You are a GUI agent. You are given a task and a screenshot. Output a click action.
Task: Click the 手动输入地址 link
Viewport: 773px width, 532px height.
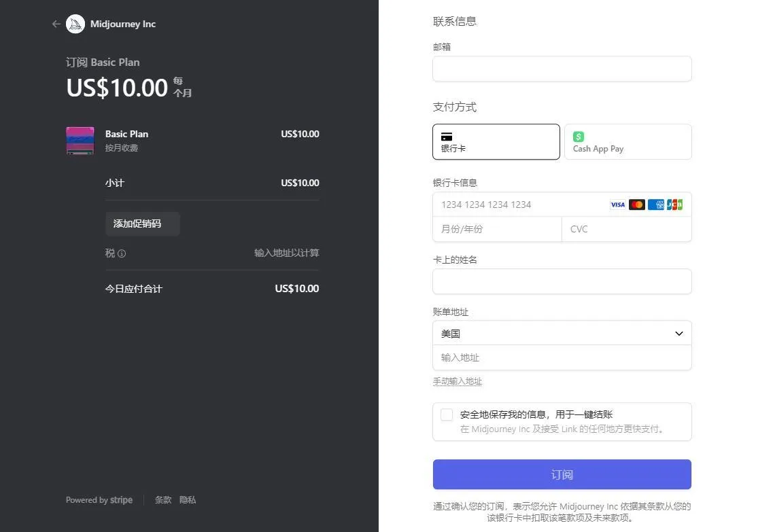(x=457, y=381)
